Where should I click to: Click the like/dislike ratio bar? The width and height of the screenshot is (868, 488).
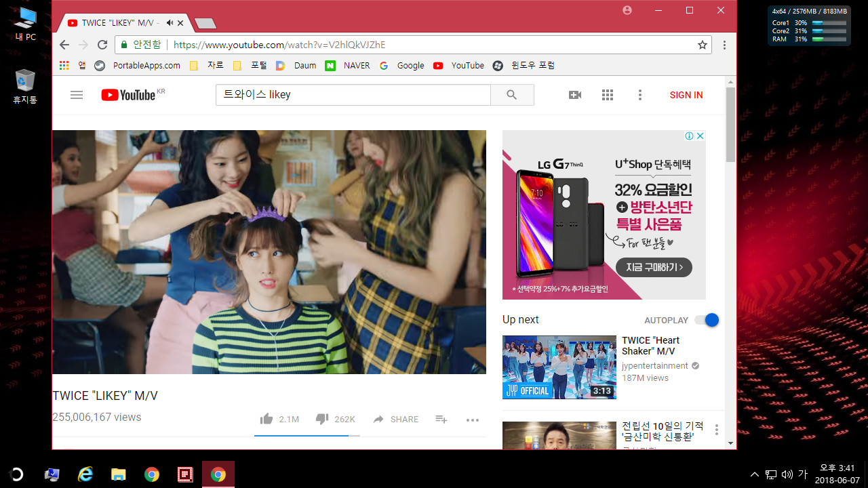click(x=307, y=436)
